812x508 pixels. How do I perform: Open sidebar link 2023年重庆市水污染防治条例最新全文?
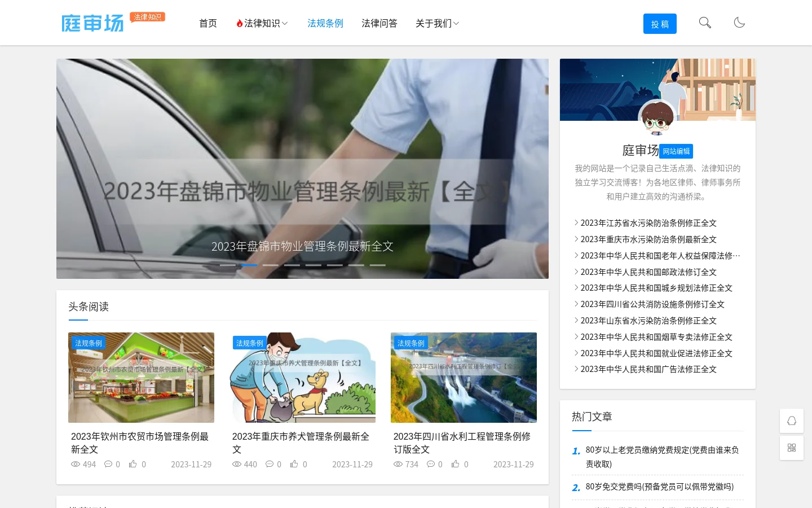click(648, 239)
